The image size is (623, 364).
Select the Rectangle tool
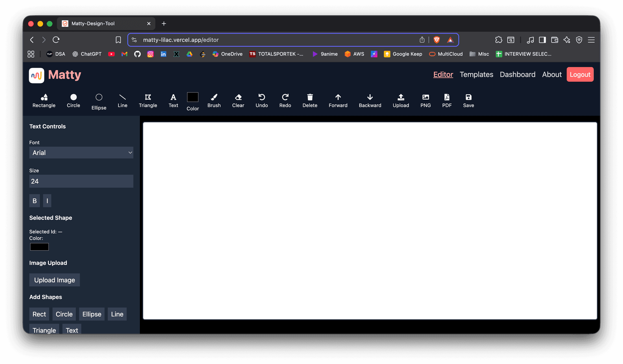point(44,100)
